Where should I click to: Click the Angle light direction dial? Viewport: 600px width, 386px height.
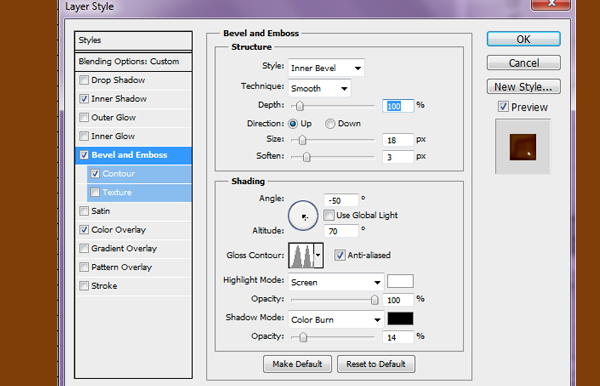tap(303, 216)
